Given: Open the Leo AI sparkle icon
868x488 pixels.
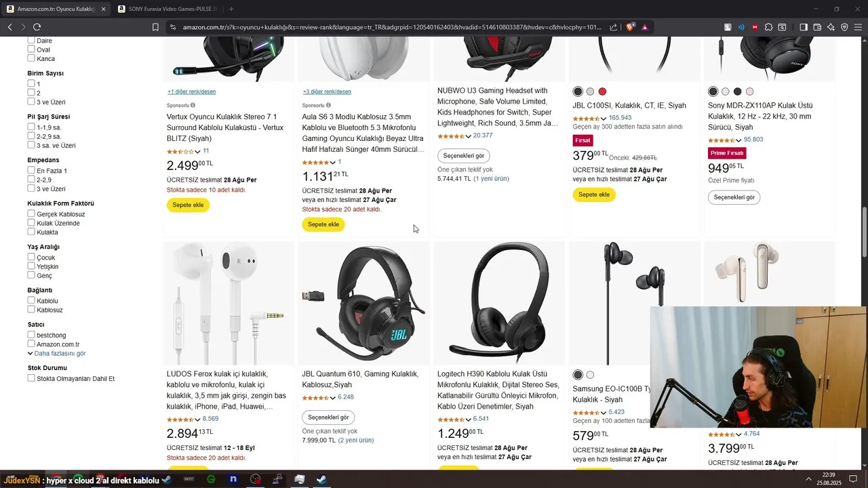Looking at the screenshot, I should 831,27.
